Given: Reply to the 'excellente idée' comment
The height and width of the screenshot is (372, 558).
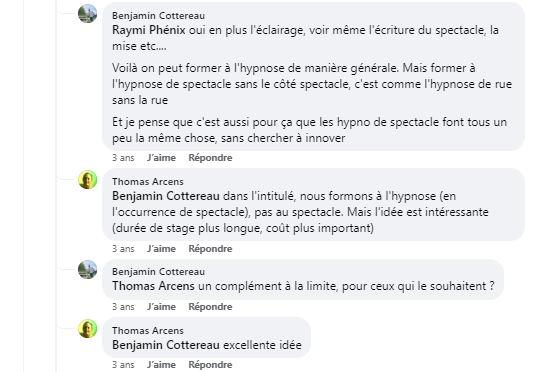Looking at the screenshot, I should [x=210, y=365].
